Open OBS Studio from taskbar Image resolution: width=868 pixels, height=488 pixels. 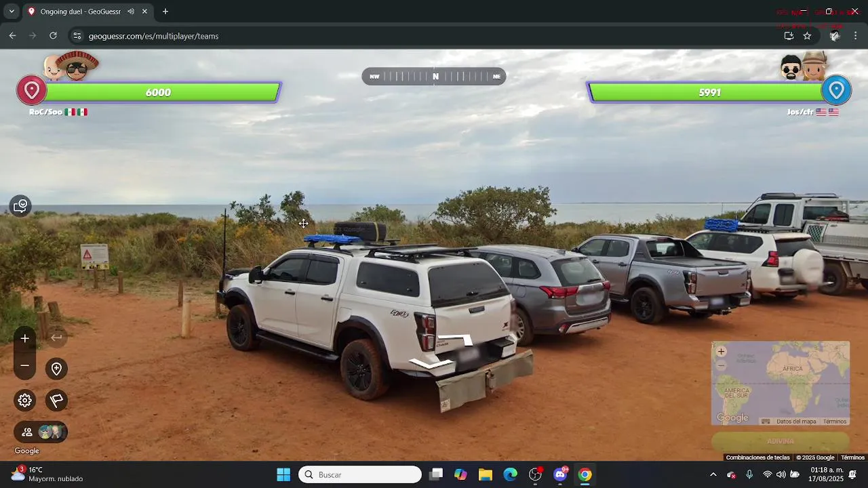click(535, 474)
